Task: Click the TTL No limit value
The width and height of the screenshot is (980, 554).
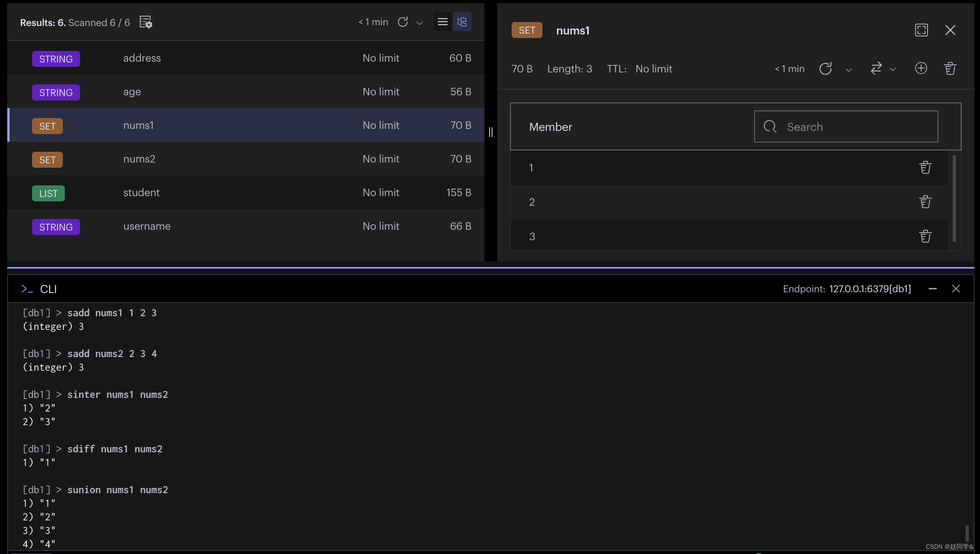Action: [653, 69]
